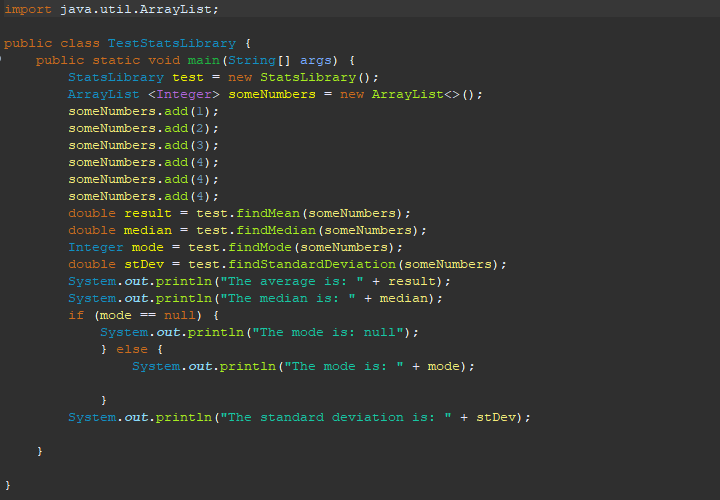Click the line "someNumbers.add(3);"
The height and width of the screenshot is (500, 720).
click(144, 146)
